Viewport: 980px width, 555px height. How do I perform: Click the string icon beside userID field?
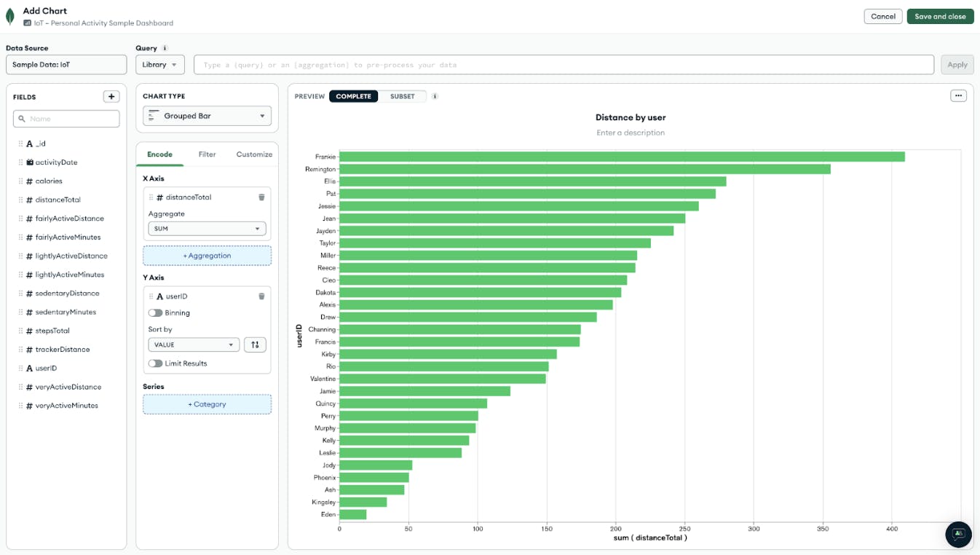29,369
